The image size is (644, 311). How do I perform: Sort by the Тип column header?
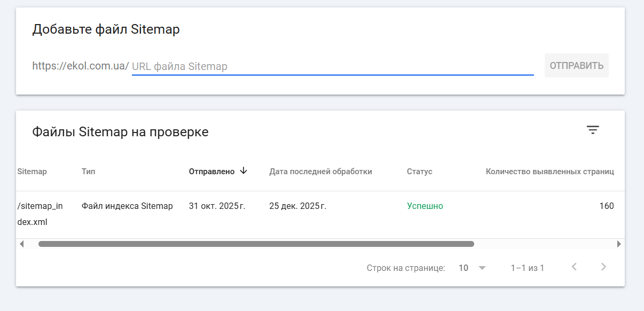[89, 172]
